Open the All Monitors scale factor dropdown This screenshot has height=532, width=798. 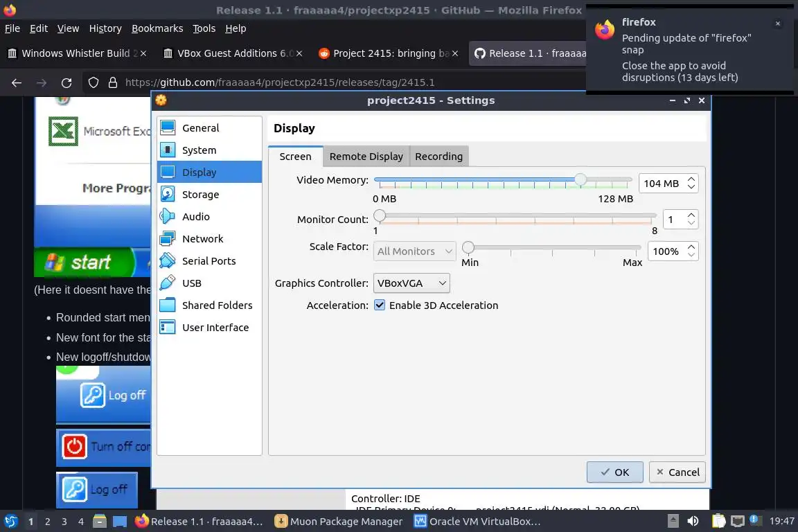pyautogui.click(x=415, y=251)
